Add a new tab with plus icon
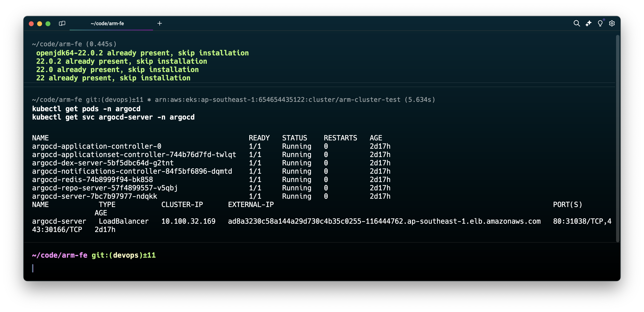The width and height of the screenshot is (644, 312). (159, 24)
